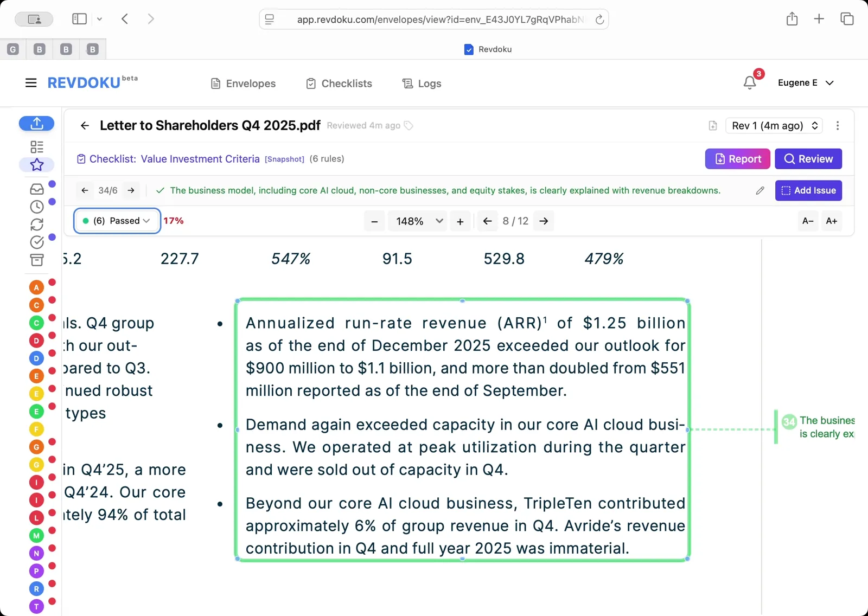
Task: Toggle the Revdoku extension checkbox
Action: (x=468, y=49)
